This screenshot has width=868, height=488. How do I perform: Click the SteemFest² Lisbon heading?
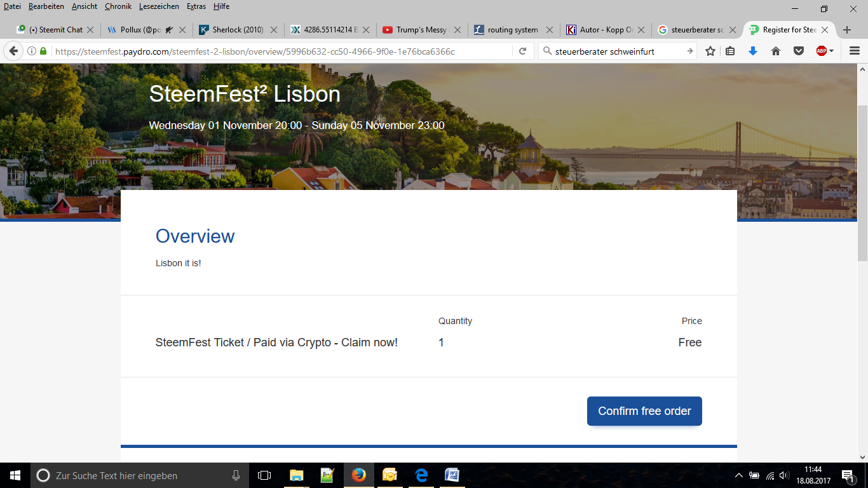point(245,94)
